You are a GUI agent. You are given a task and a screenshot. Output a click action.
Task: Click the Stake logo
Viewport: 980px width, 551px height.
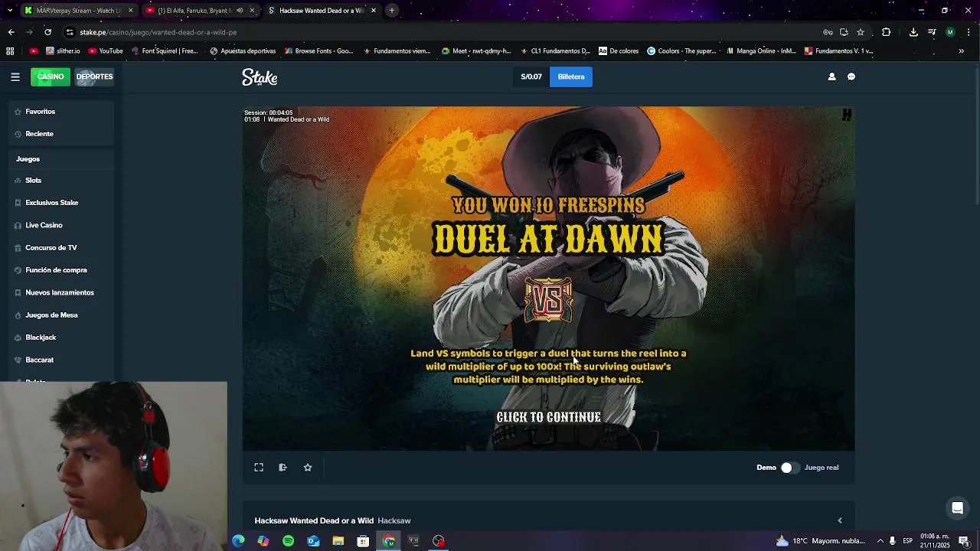260,77
